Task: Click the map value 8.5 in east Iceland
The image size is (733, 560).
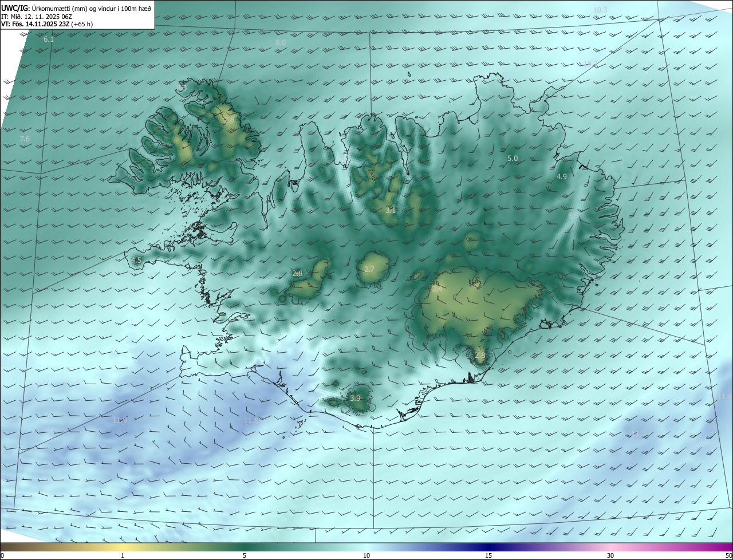Action: tap(573, 215)
